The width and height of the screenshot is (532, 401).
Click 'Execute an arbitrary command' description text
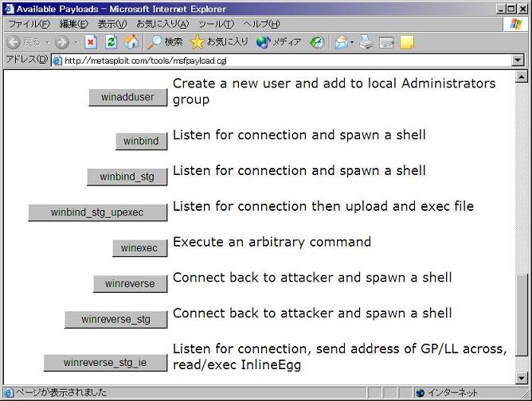coord(272,242)
